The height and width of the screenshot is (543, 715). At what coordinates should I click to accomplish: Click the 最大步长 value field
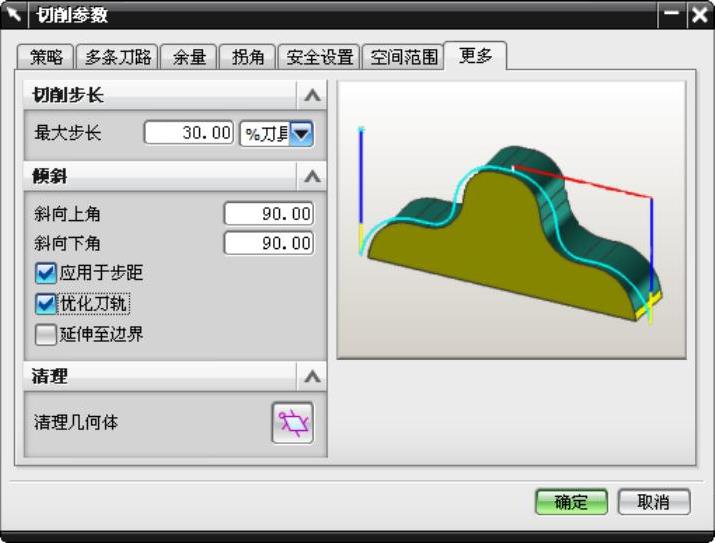(x=189, y=133)
